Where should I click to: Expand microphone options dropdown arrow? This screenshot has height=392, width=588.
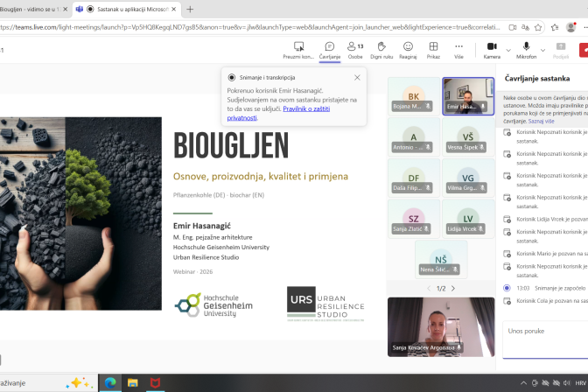(542, 50)
